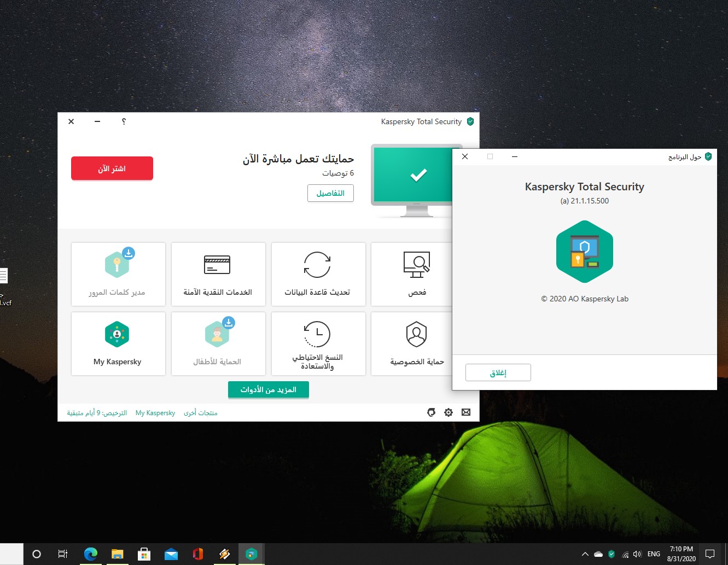
Task: Click the More Tools (المزيد من الأدوات) button
Action: [269, 389]
